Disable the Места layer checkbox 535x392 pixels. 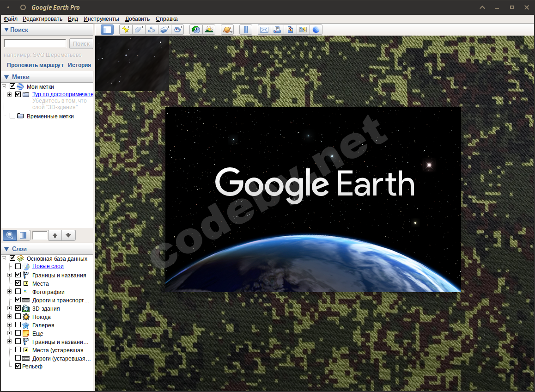(x=18, y=283)
